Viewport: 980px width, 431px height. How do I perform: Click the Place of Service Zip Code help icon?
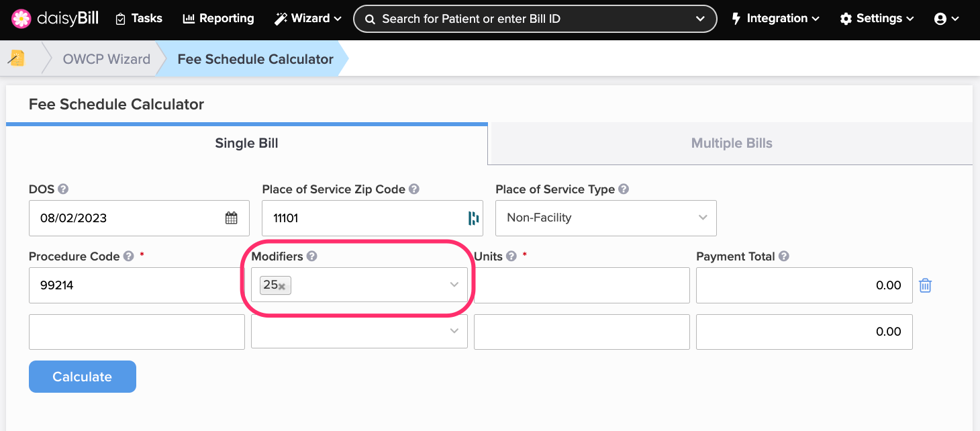click(414, 189)
